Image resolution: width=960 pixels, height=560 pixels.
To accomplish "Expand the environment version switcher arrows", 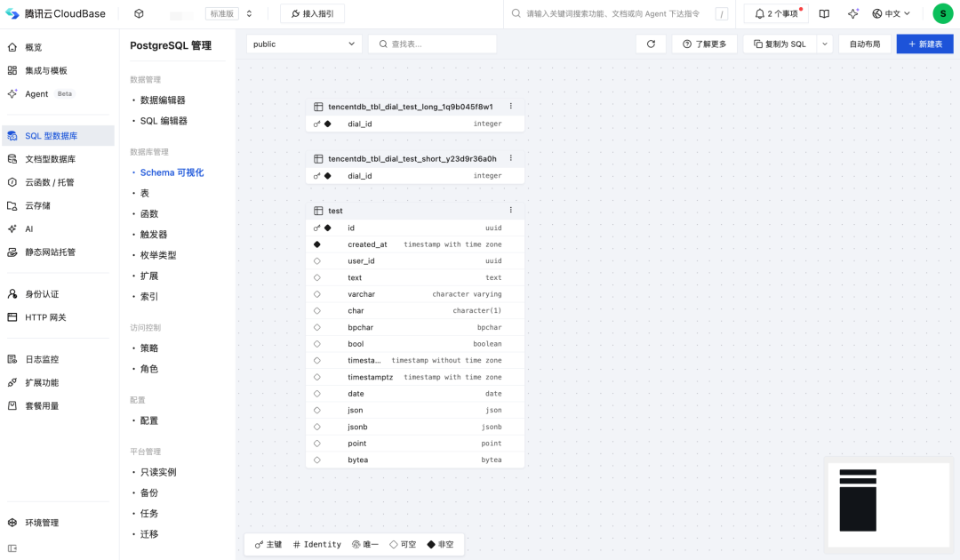I will point(249,13).
